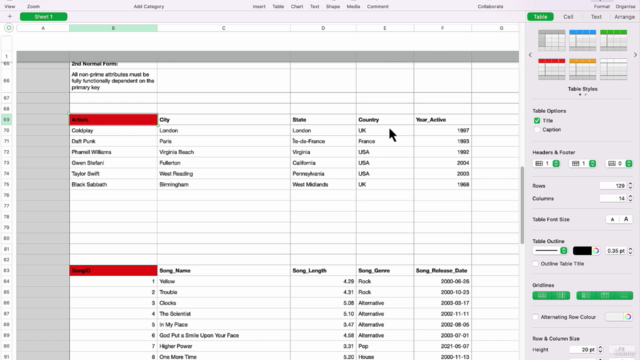
Task: Apply the grey table style thumbnail
Action: pos(551,40)
